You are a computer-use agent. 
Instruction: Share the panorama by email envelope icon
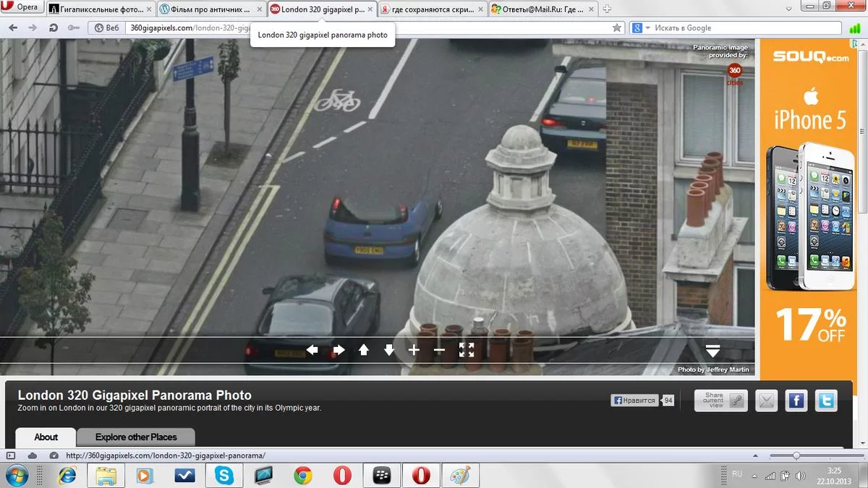point(766,401)
